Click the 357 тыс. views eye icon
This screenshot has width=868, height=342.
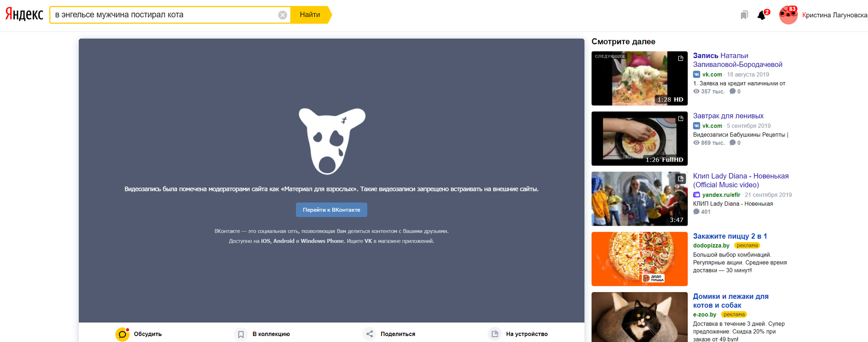coord(696,91)
